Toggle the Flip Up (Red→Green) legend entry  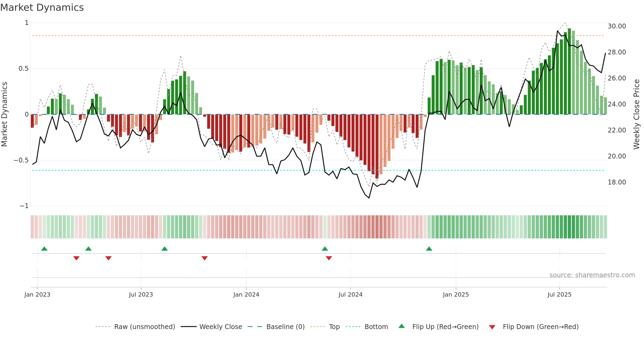[x=438, y=327]
